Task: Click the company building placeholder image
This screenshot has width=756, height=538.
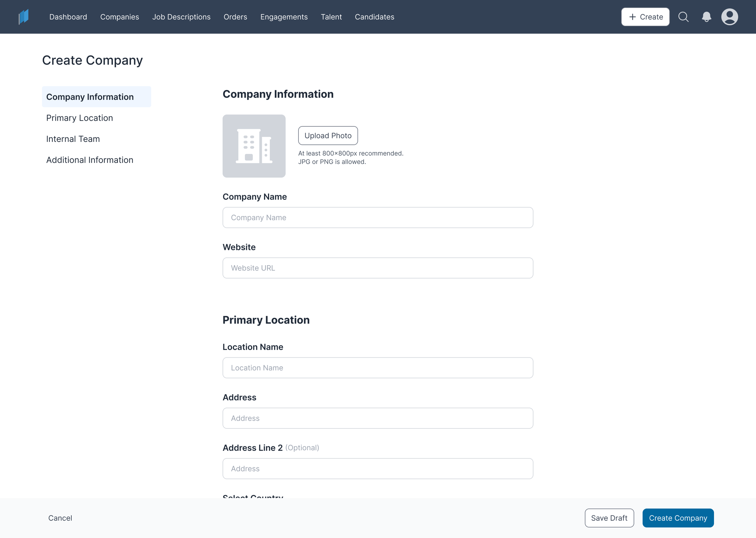Action: [x=254, y=146]
